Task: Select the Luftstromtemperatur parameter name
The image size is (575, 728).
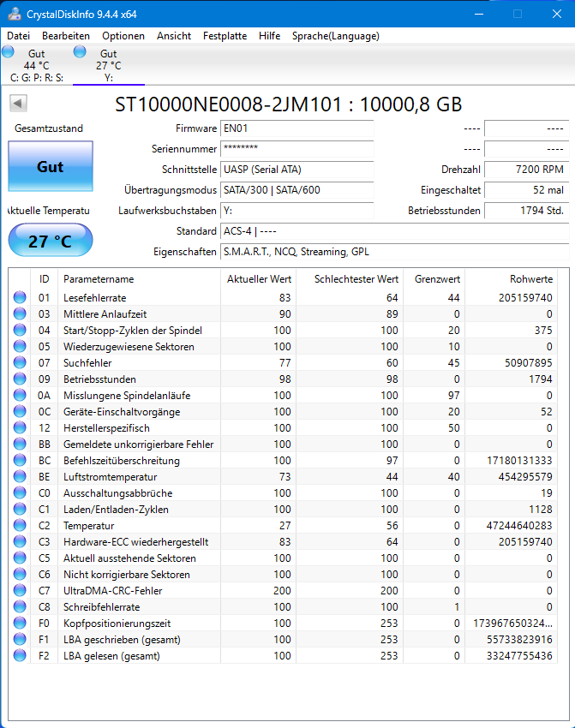Action: pos(110,477)
